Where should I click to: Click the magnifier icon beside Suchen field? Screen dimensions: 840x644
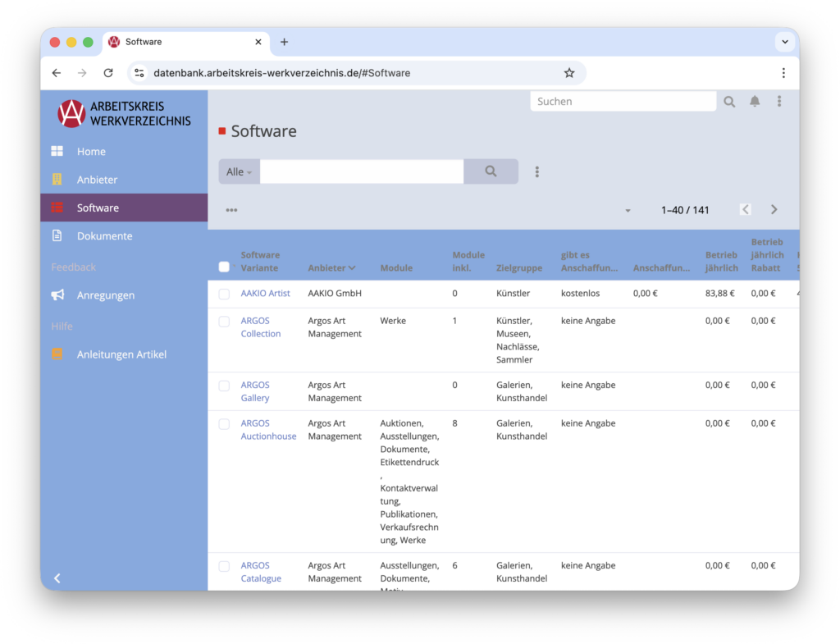pos(729,102)
